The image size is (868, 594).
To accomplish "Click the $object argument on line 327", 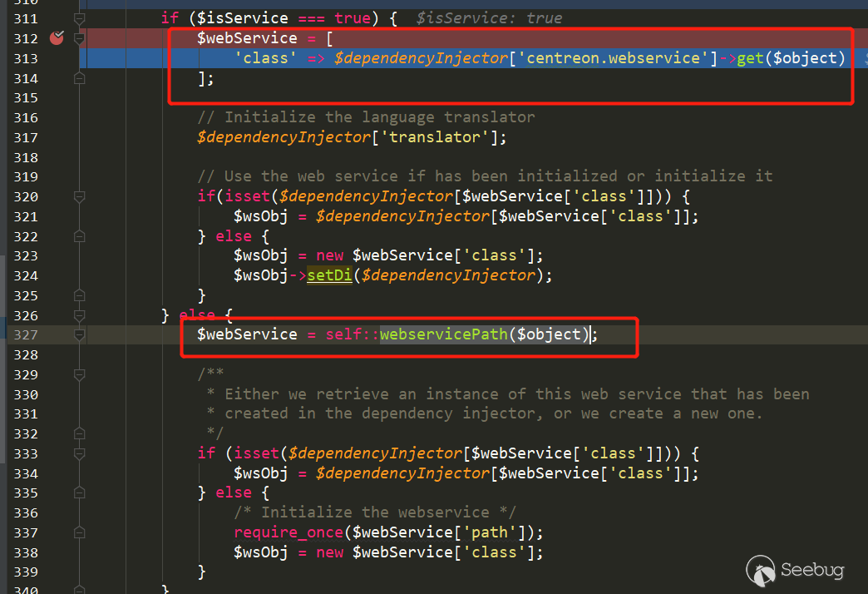I will tap(549, 334).
